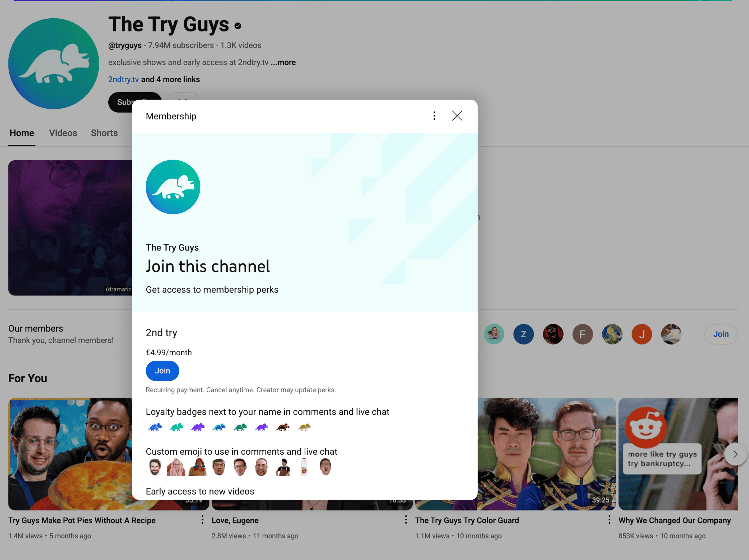Image resolution: width=749 pixels, height=560 pixels.
Task: Open the Membership dialog more options menu
Action: click(434, 116)
